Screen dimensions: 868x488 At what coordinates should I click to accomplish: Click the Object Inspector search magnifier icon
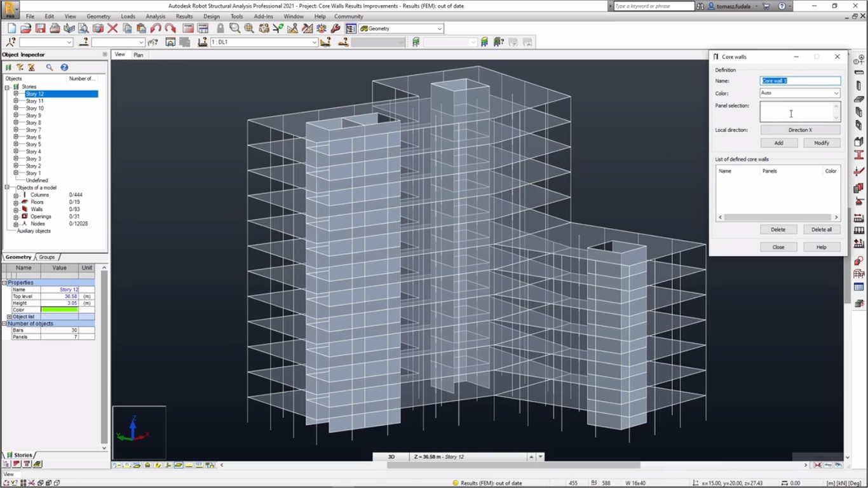tap(49, 67)
